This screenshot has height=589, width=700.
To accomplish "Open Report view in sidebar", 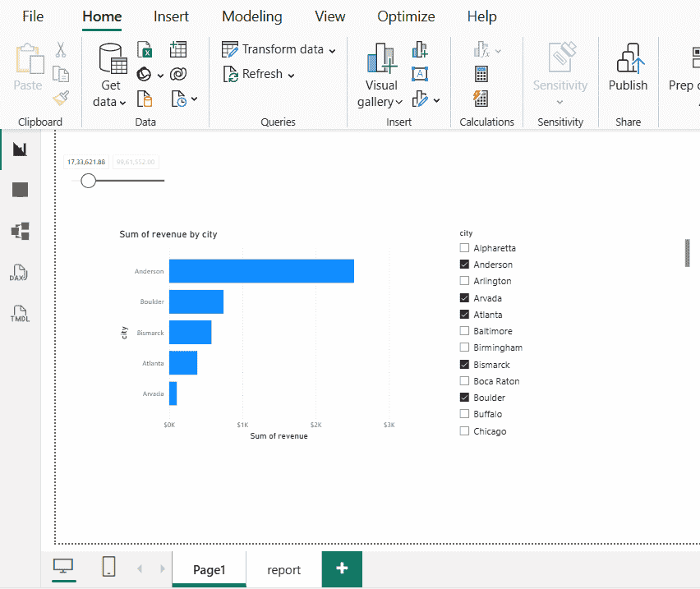I will coord(20,149).
